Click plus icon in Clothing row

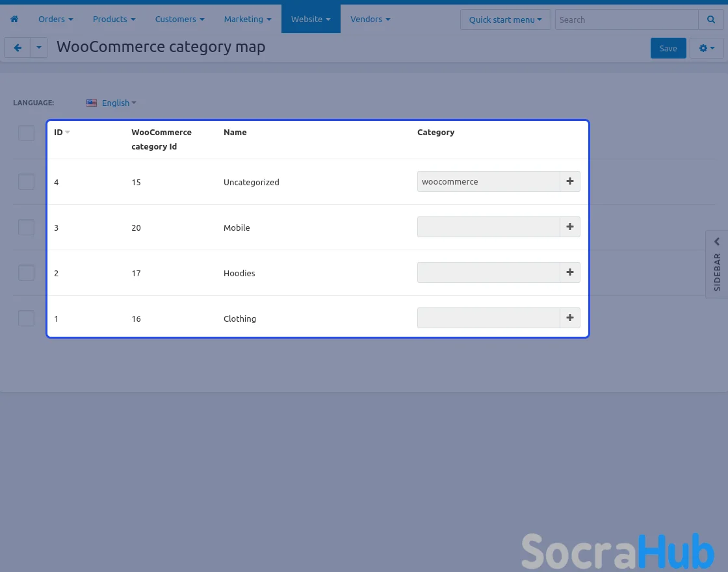[570, 318]
